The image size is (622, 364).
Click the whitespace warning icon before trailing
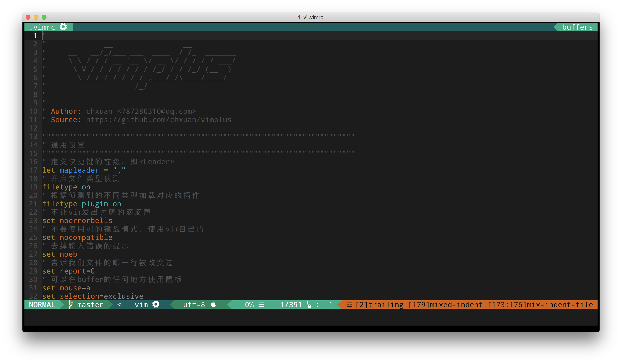[x=349, y=305]
